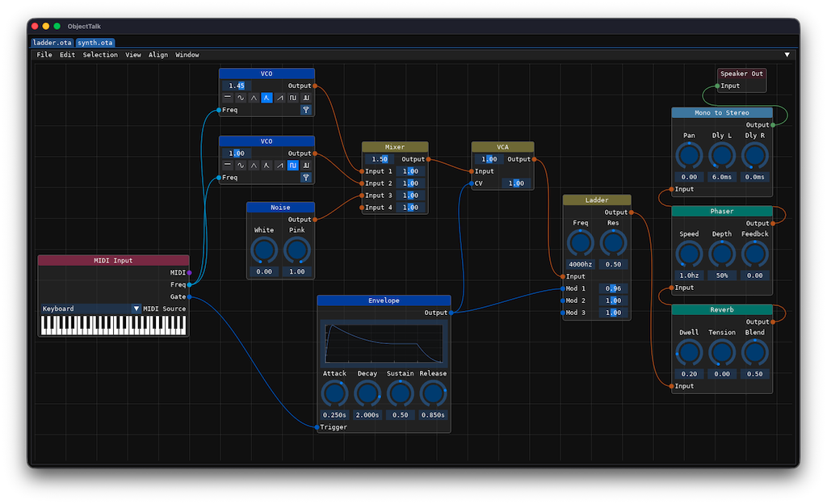
Task: Open the Align menu
Action: [x=158, y=55]
